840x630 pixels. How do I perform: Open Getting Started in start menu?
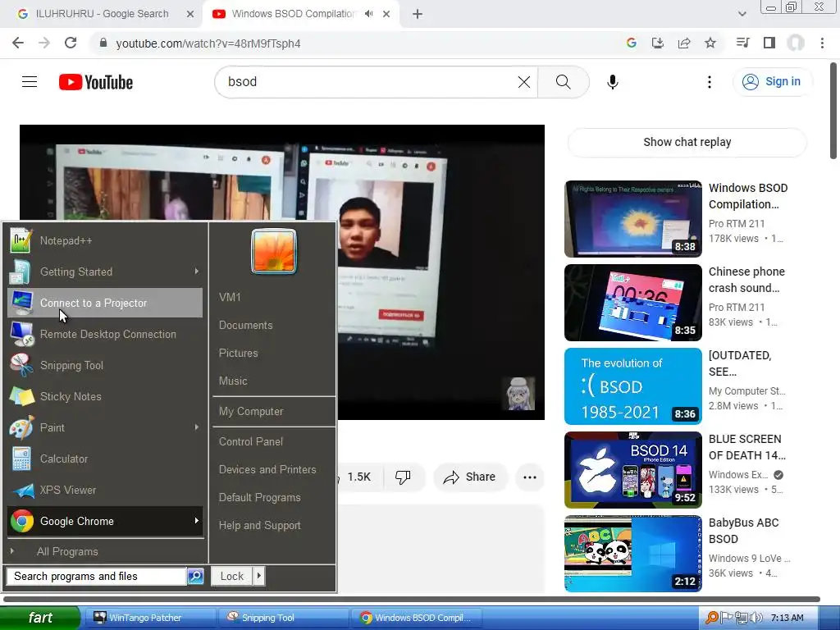[x=105, y=272]
